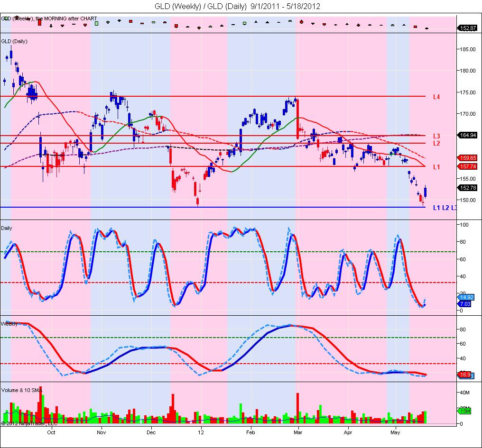Click the Oct label on time axis

(x=51, y=432)
